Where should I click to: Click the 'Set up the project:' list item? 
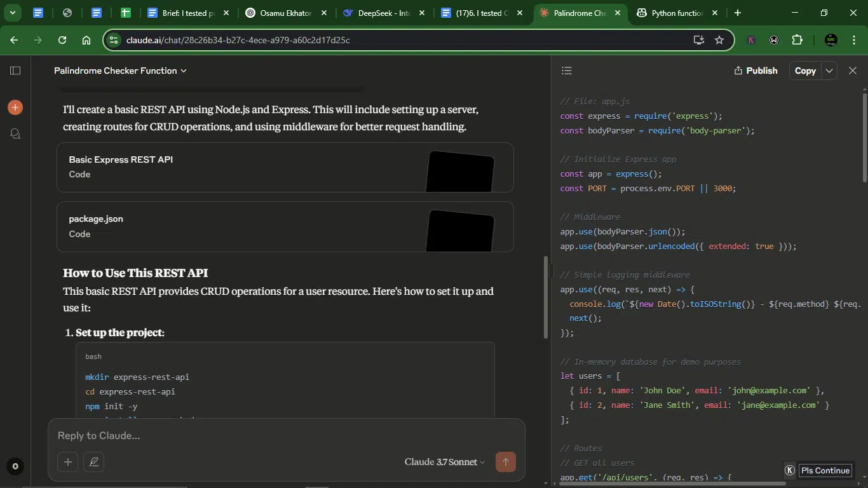click(120, 333)
